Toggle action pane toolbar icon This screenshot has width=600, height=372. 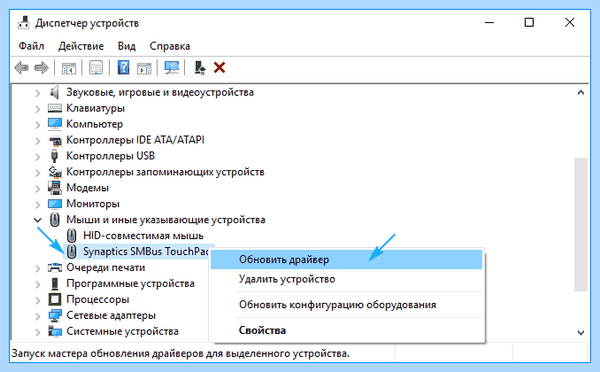[x=144, y=68]
